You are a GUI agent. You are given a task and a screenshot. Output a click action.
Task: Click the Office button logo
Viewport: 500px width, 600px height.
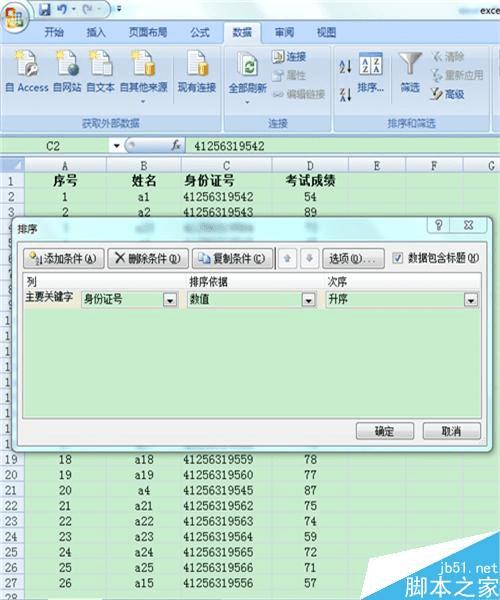pos(14,17)
